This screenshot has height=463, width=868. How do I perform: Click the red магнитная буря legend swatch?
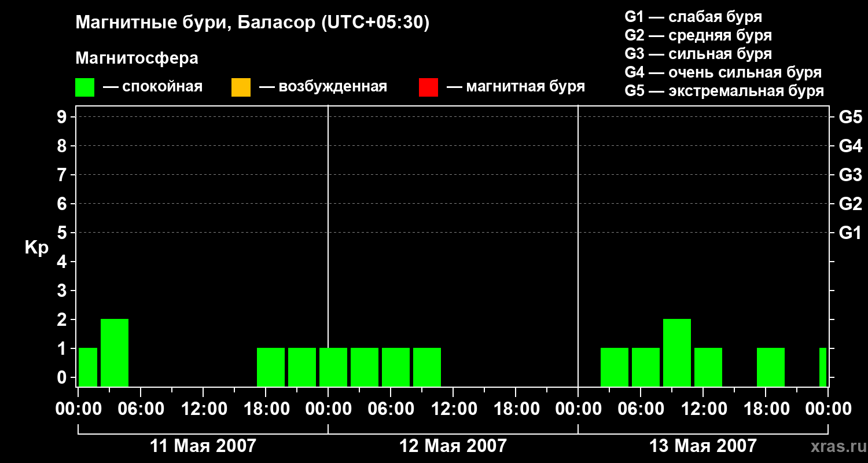point(428,87)
